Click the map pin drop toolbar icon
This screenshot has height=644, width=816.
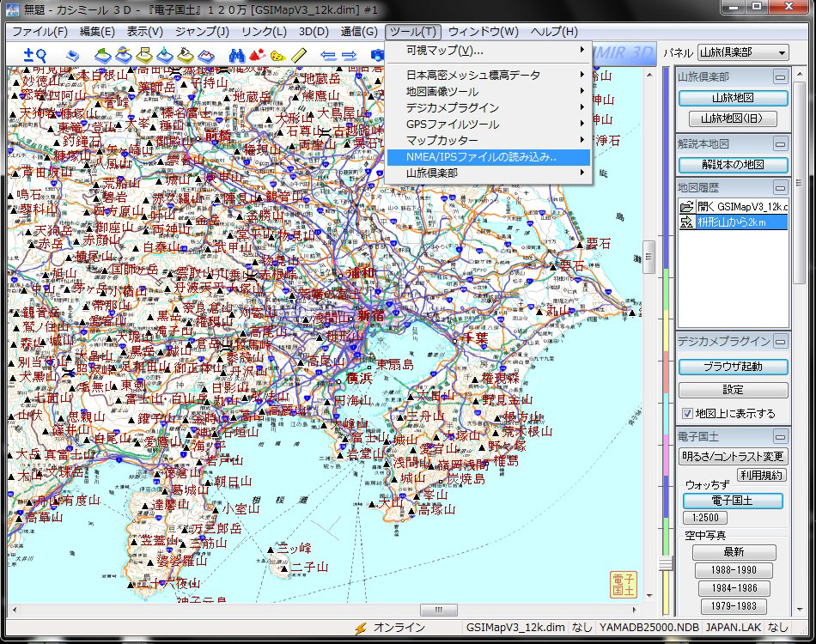(x=165, y=55)
